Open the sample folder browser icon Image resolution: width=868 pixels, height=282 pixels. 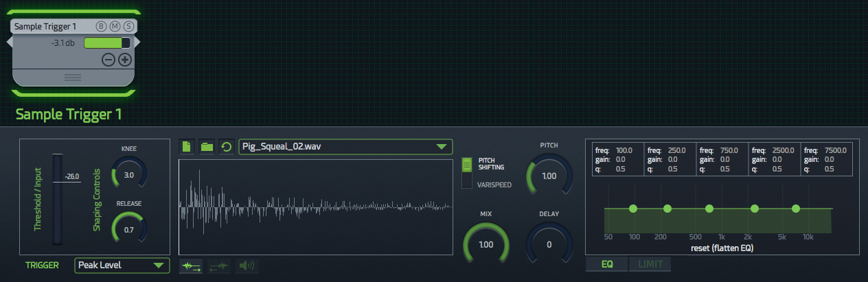(207, 147)
